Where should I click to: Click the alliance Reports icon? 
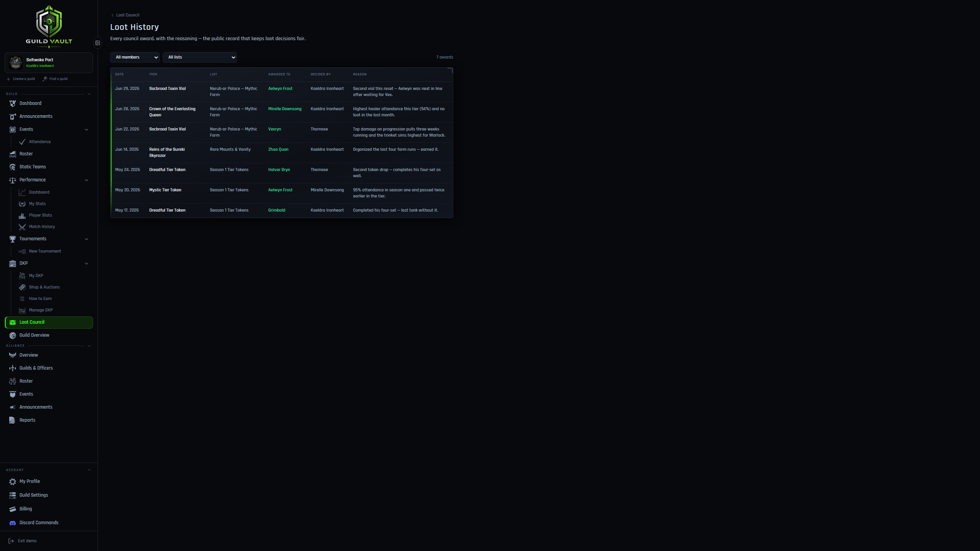[13, 420]
